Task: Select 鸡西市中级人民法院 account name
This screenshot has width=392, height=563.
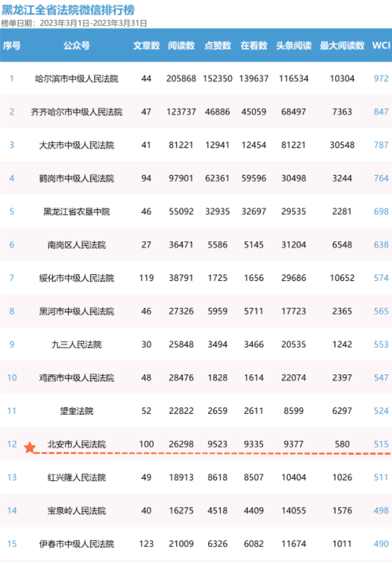Action: (x=76, y=378)
